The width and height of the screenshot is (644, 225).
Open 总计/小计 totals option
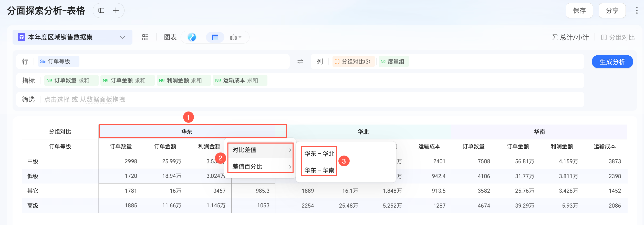(x=570, y=37)
